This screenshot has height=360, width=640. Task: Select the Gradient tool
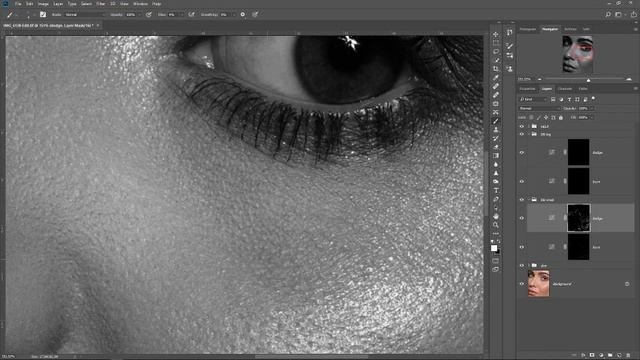pyautogui.click(x=496, y=156)
